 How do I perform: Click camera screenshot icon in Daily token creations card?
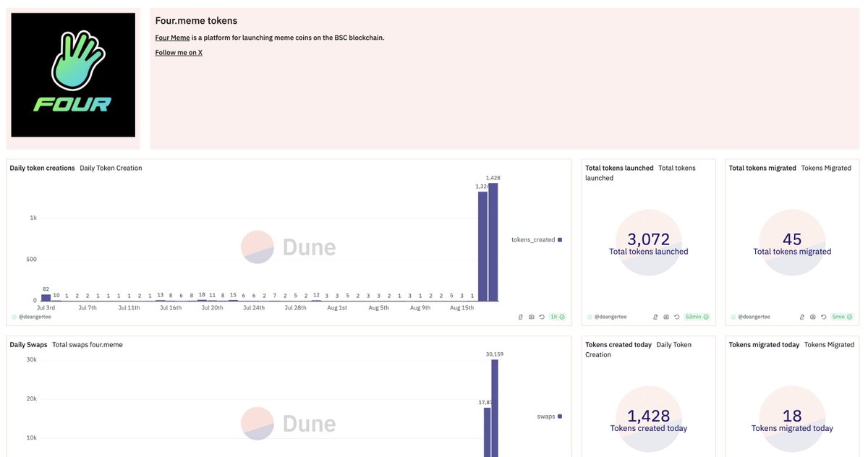tap(532, 317)
